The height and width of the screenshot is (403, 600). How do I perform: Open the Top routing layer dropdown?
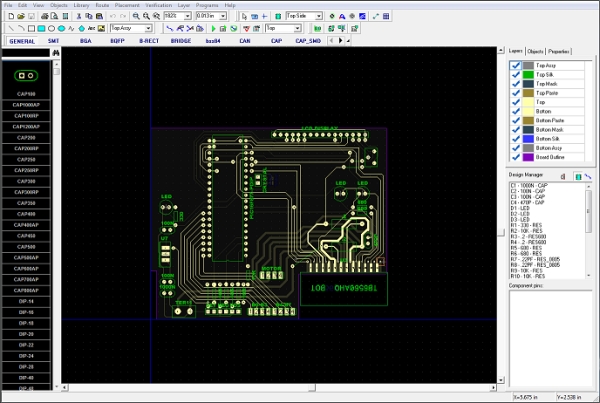297,28
